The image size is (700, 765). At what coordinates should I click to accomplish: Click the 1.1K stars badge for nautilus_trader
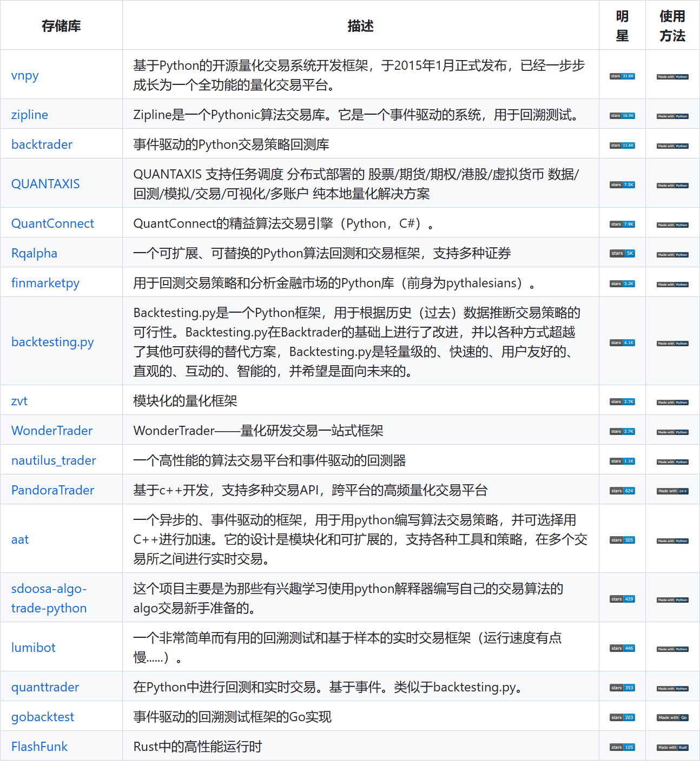pyautogui.click(x=622, y=461)
